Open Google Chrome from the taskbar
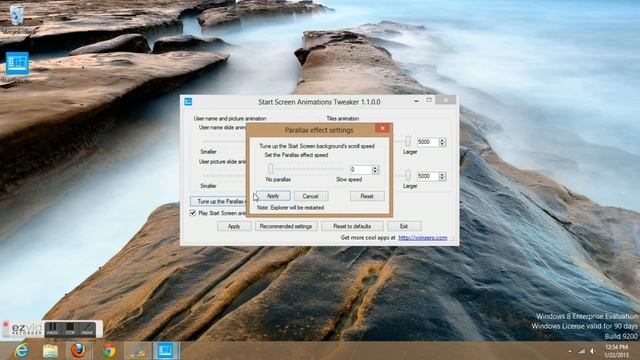 point(109,351)
